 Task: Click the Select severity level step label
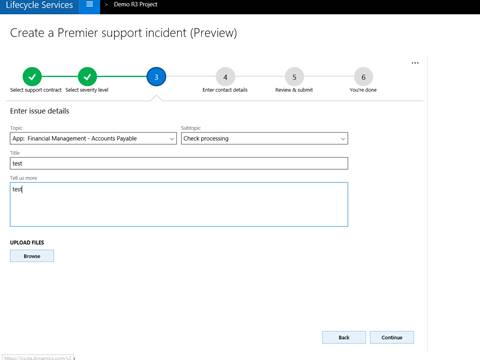pyautogui.click(x=87, y=90)
